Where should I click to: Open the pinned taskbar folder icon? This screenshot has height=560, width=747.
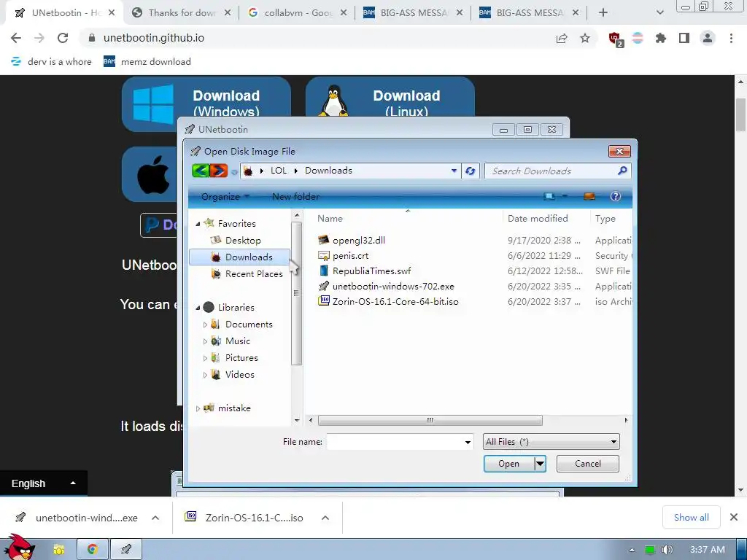[58, 550]
